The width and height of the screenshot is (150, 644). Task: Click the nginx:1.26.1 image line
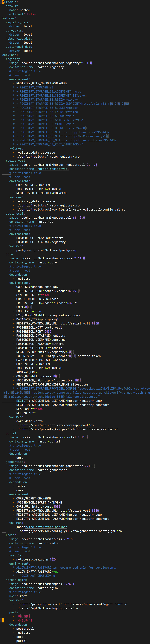tap(42, 584)
